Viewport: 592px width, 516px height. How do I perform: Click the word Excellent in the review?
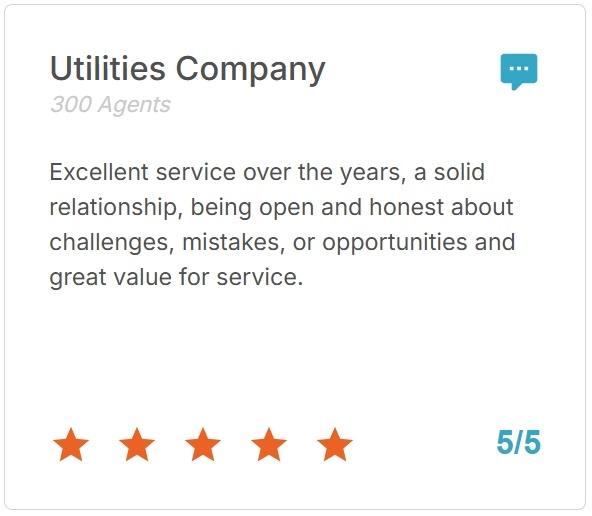point(99,172)
